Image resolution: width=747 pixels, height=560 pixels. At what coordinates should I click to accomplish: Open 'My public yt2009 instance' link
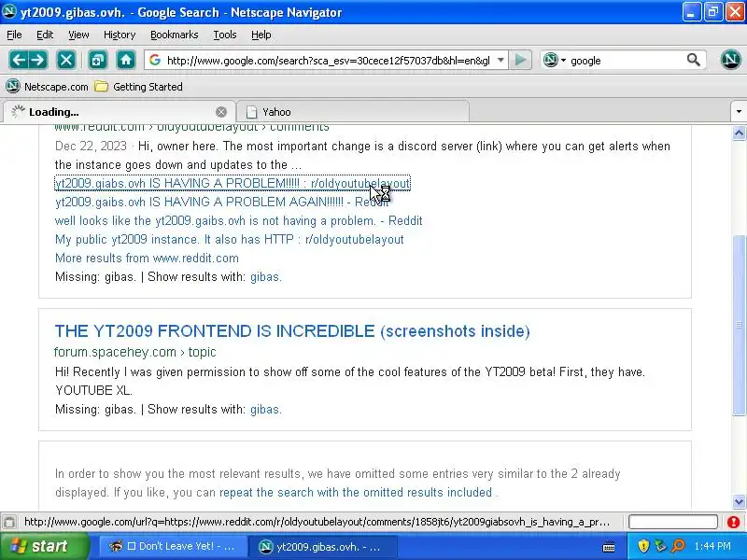[230, 240]
